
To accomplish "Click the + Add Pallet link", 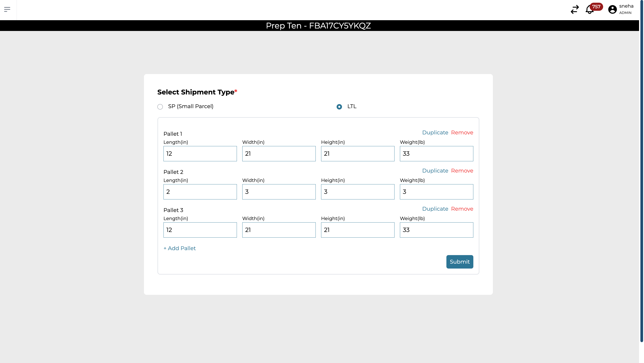I will tap(179, 248).
